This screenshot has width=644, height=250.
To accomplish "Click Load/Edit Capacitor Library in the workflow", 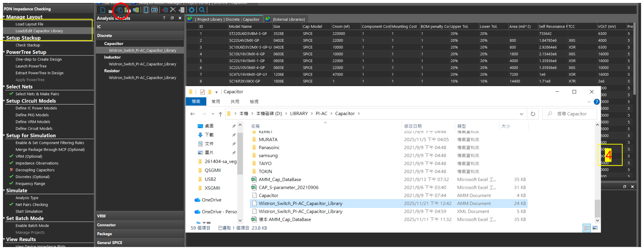I will [39, 31].
